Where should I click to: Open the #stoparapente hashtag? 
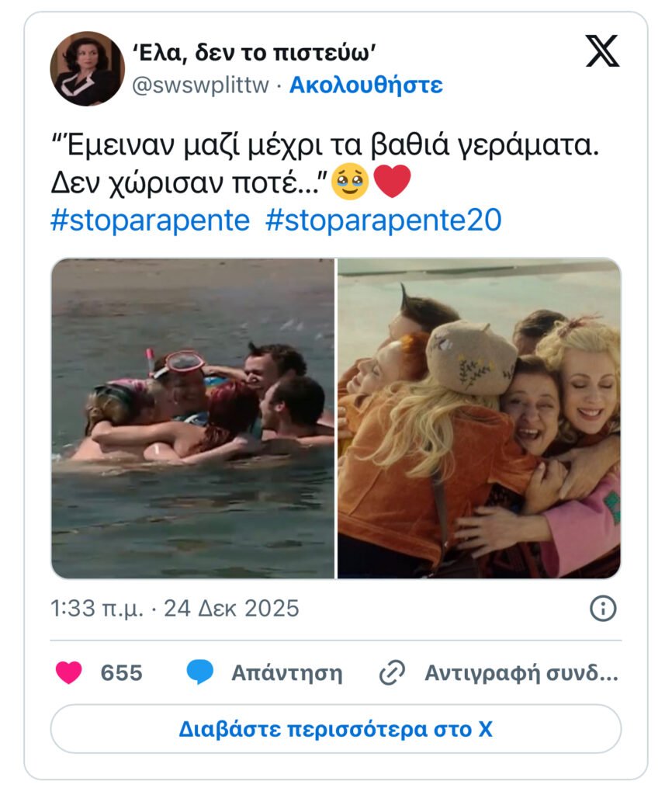click(x=150, y=220)
